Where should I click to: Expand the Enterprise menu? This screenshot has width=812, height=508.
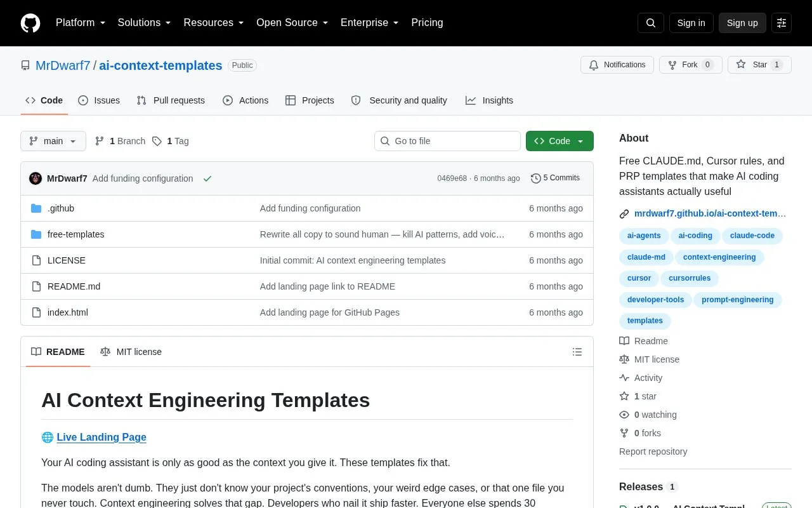coord(370,23)
